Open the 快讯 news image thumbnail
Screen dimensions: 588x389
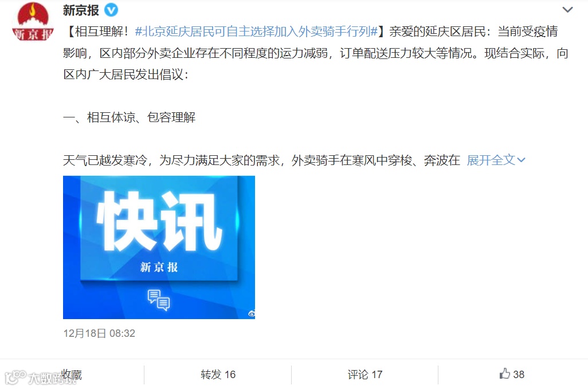pos(159,247)
